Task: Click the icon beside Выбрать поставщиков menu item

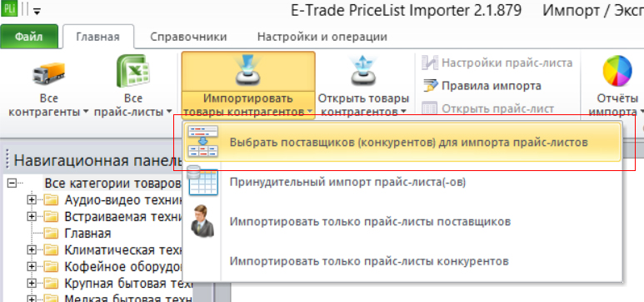Action: (x=203, y=142)
